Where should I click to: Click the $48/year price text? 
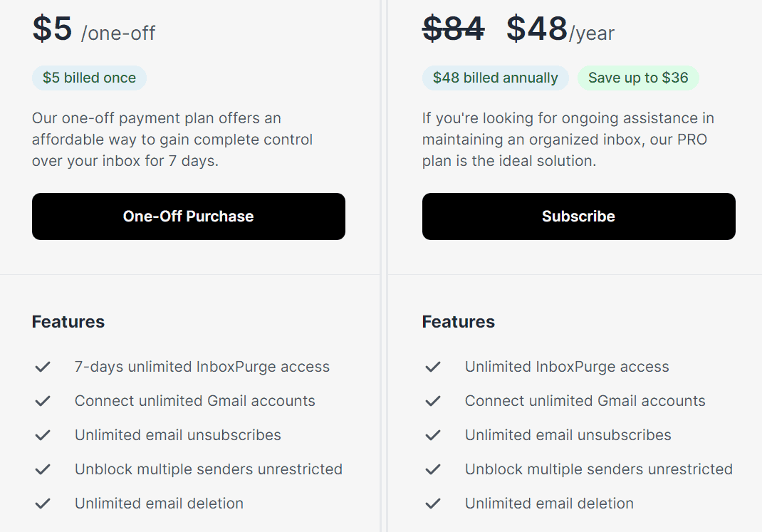pyautogui.click(x=559, y=30)
